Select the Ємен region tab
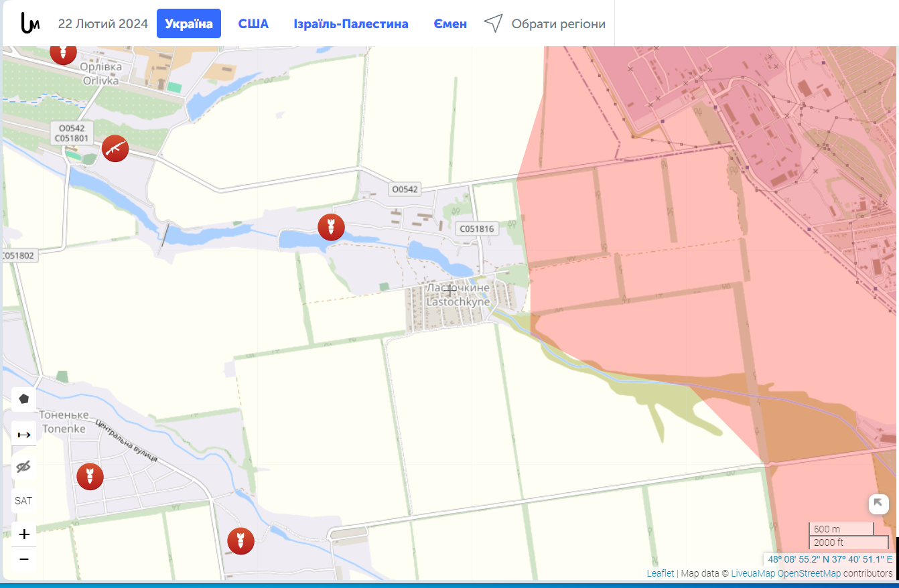 click(450, 24)
